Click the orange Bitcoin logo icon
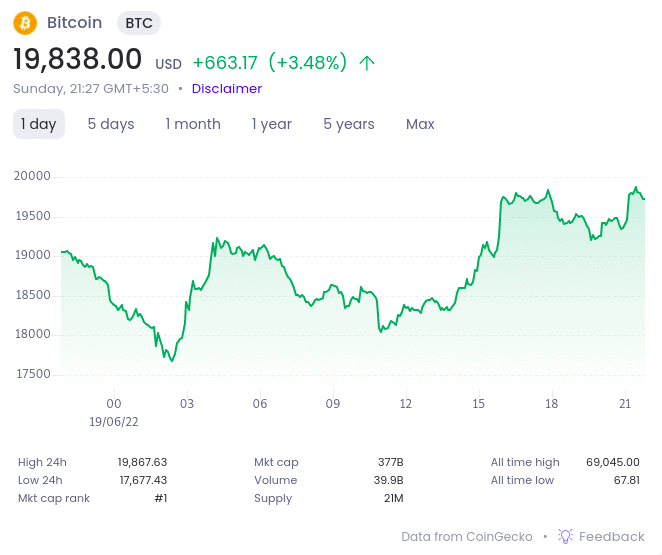 point(25,23)
